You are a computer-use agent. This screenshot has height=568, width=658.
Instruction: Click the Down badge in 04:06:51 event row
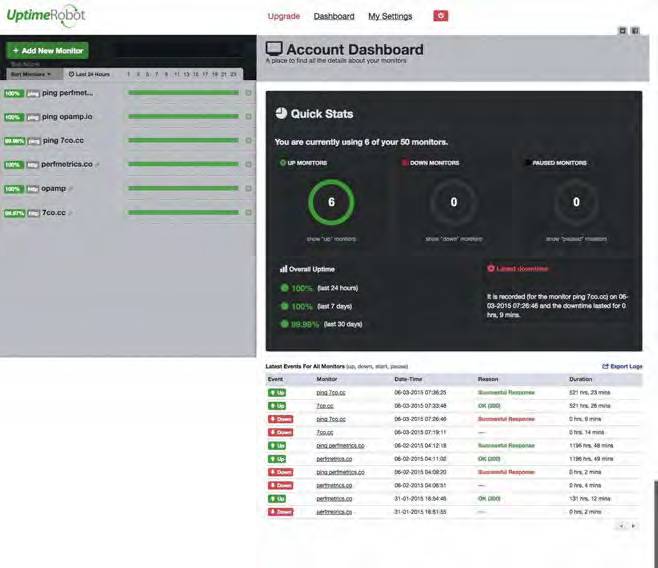click(280, 485)
